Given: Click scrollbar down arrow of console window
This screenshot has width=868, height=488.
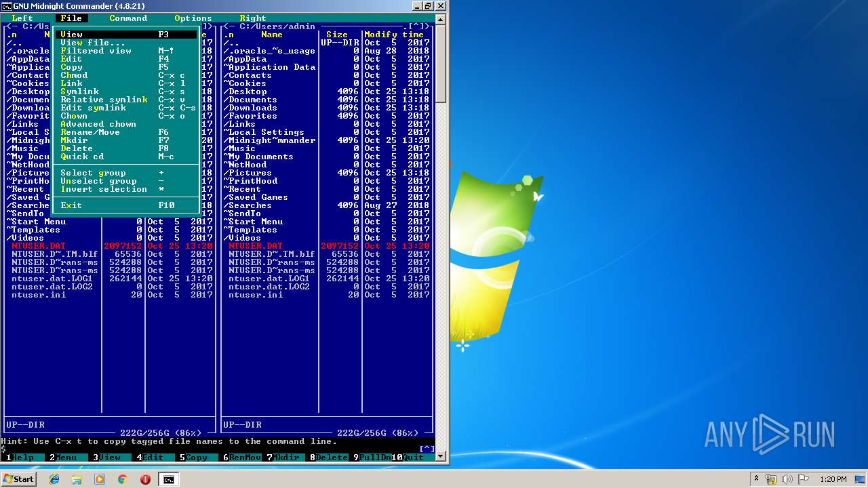Looking at the screenshot, I should point(441,456).
